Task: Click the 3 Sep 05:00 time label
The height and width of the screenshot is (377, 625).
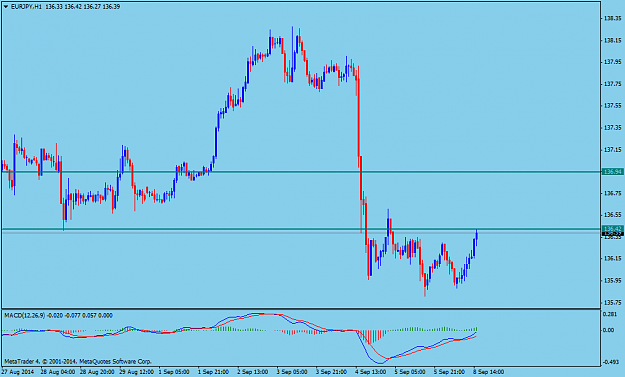Action: (292, 372)
